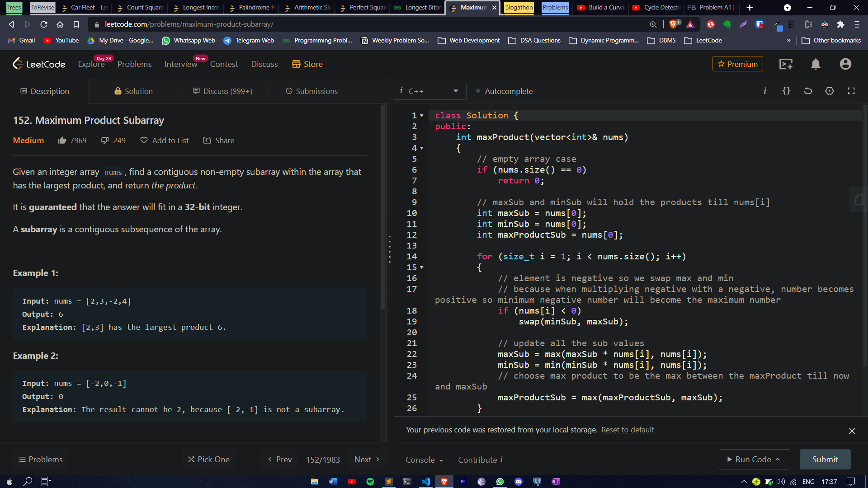Open your account avatar menu
Screen dimensions: 868x488
pyautogui.click(x=845, y=64)
